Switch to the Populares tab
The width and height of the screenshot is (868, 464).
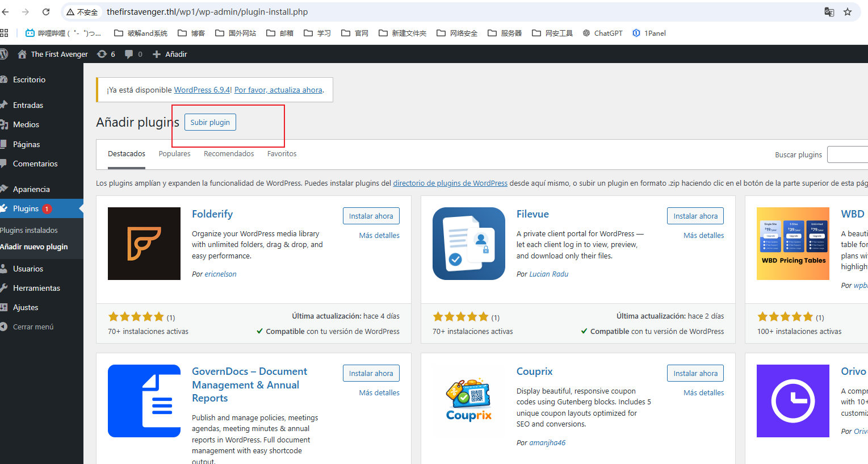point(175,154)
